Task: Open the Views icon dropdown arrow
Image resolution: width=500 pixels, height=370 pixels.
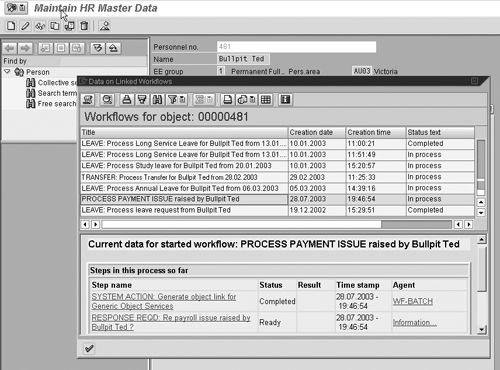Action: point(253,100)
